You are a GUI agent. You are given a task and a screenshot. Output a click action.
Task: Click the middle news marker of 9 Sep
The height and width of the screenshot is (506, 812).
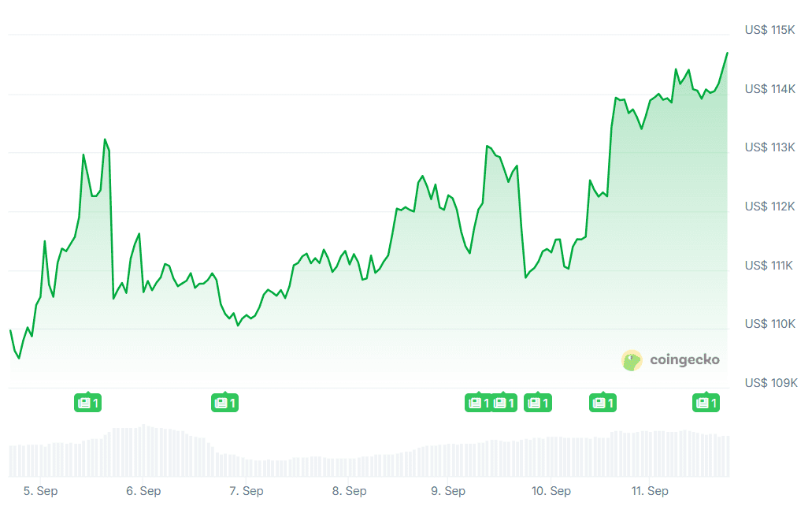[x=503, y=404]
